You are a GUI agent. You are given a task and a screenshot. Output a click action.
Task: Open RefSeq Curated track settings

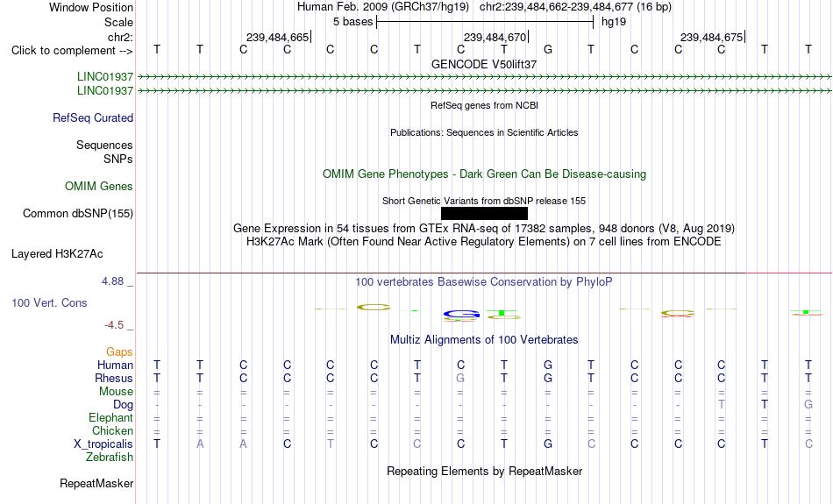[x=93, y=118]
